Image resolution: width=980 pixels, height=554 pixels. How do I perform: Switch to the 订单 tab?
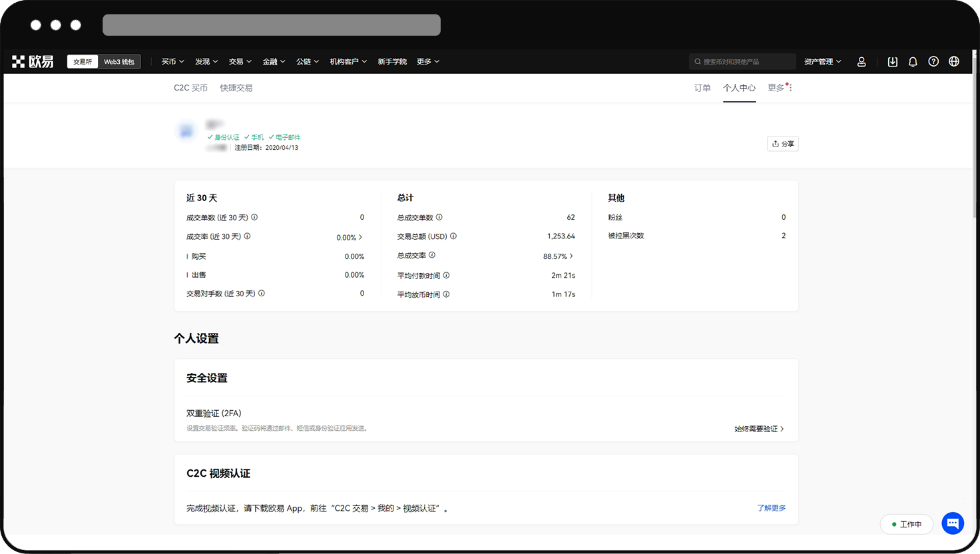(x=702, y=87)
